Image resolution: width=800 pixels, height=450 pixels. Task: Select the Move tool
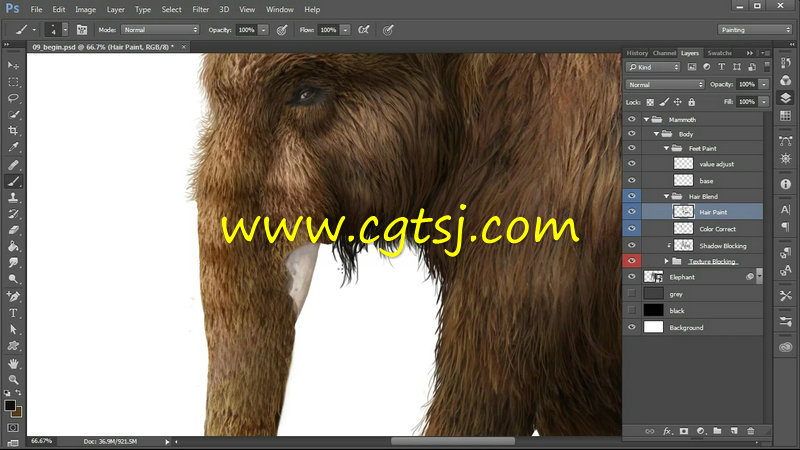pyautogui.click(x=13, y=65)
